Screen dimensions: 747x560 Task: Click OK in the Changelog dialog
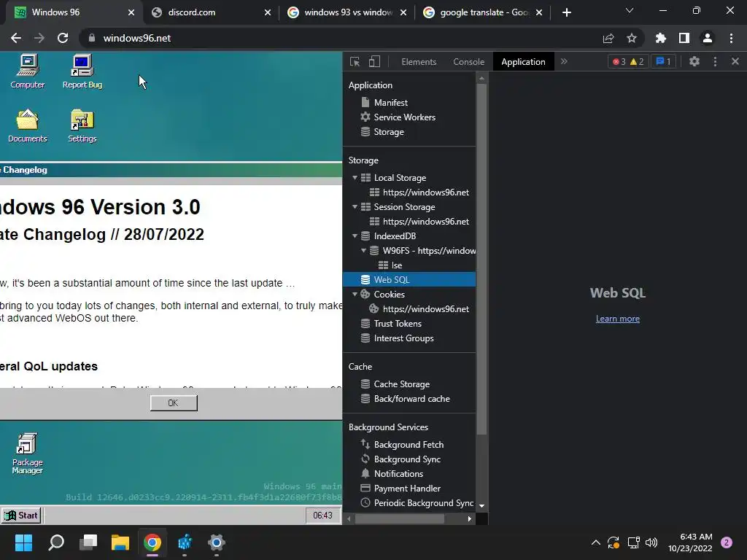click(174, 402)
